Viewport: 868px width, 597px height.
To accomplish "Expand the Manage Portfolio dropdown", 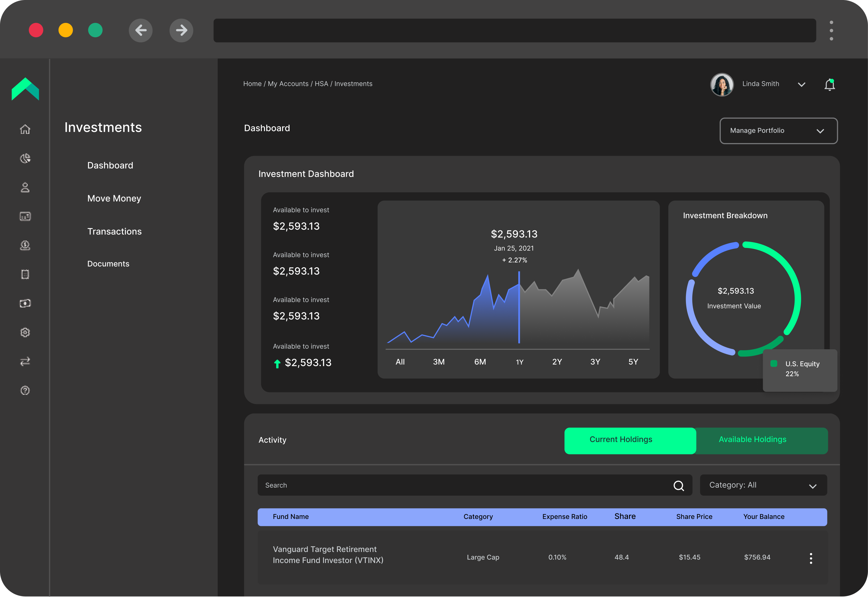I will [x=778, y=131].
